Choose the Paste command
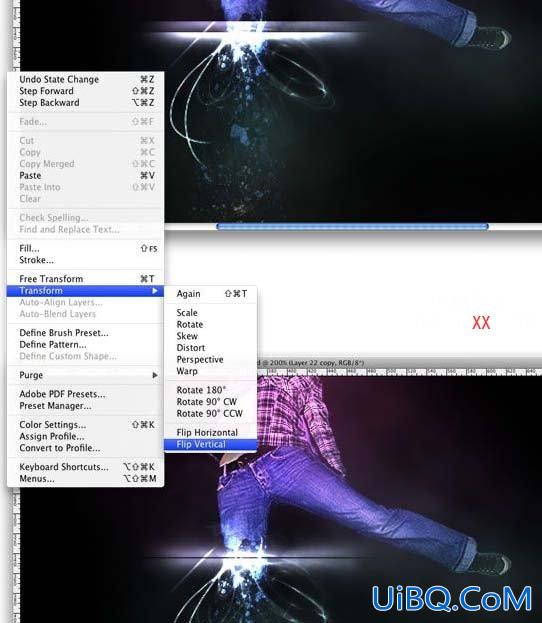The width and height of the screenshot is (542, 623). 85,176
